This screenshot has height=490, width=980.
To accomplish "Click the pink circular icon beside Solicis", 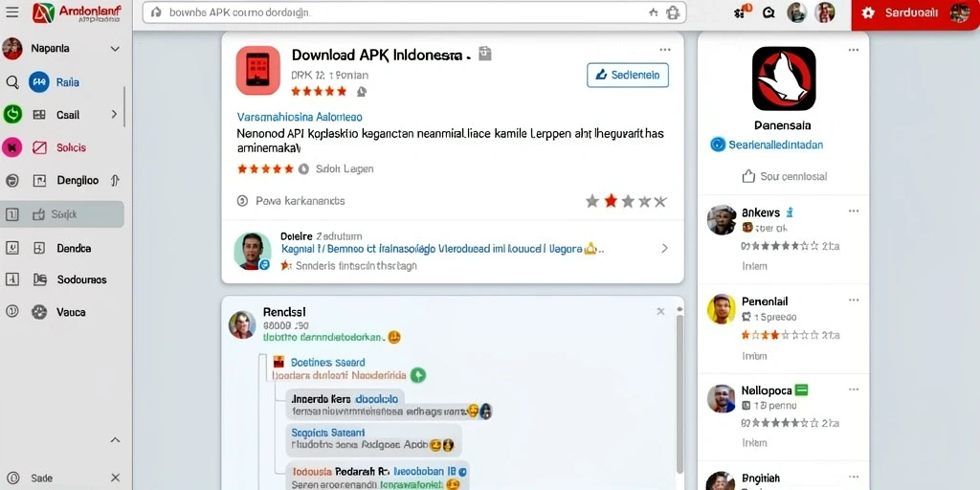I will coord(11,147).
